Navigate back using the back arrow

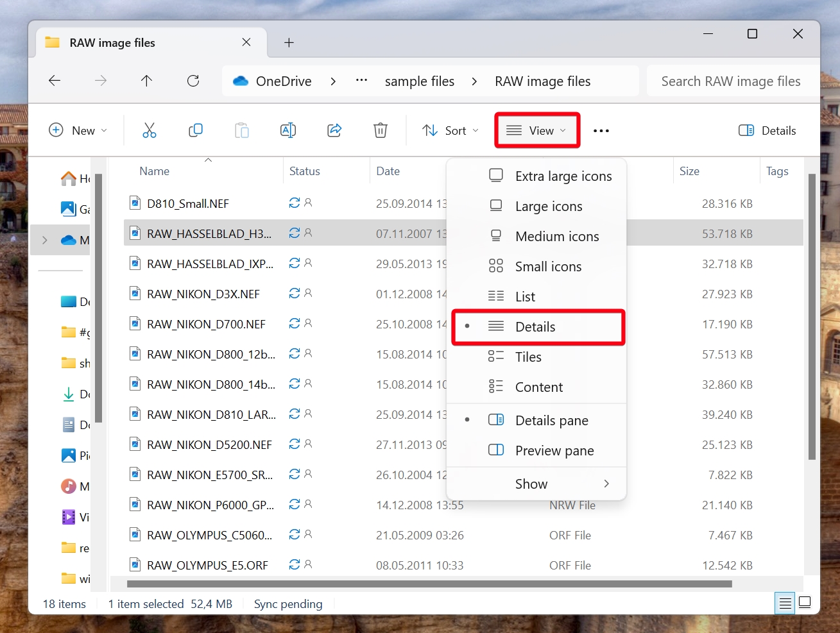point(55,81)
